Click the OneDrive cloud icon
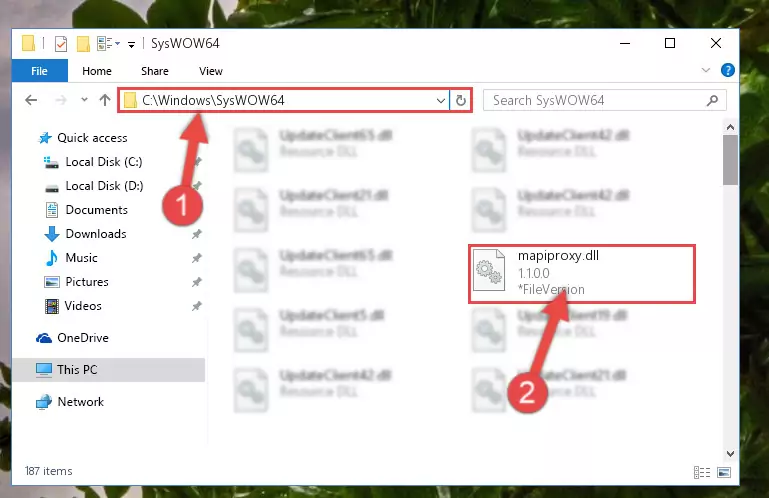Image resolution: width=769 pixels, height=498 pixels. (44, 338)
